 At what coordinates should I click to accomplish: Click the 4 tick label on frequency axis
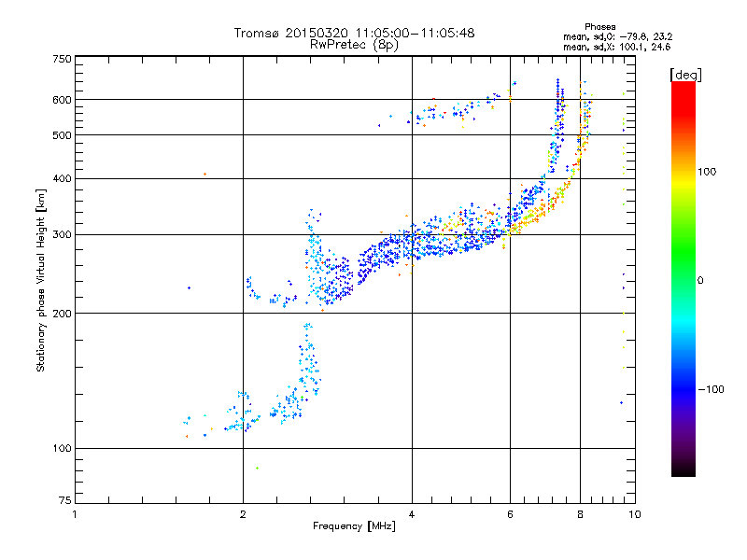(412, 514)
